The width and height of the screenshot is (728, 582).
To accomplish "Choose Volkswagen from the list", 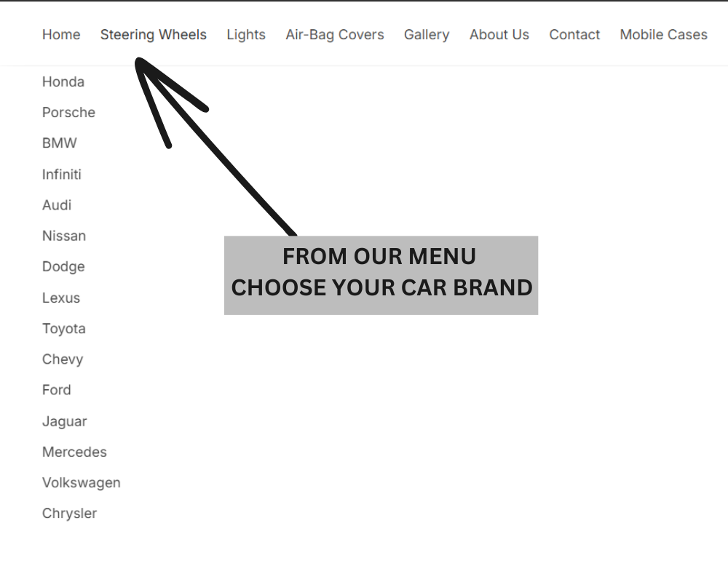I will (82, 482).
